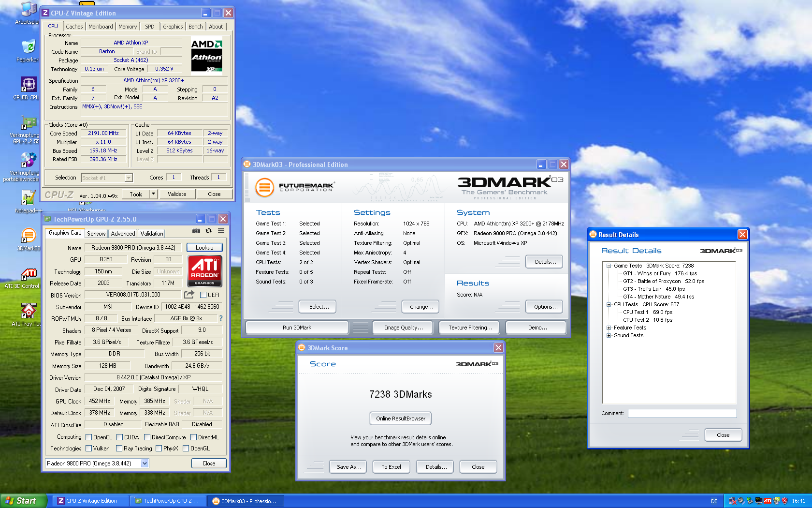This screenshot has height=508, width=812.
Task: Click the GPU-Z refresh arrows icon
Action: [x=209, y=231]
